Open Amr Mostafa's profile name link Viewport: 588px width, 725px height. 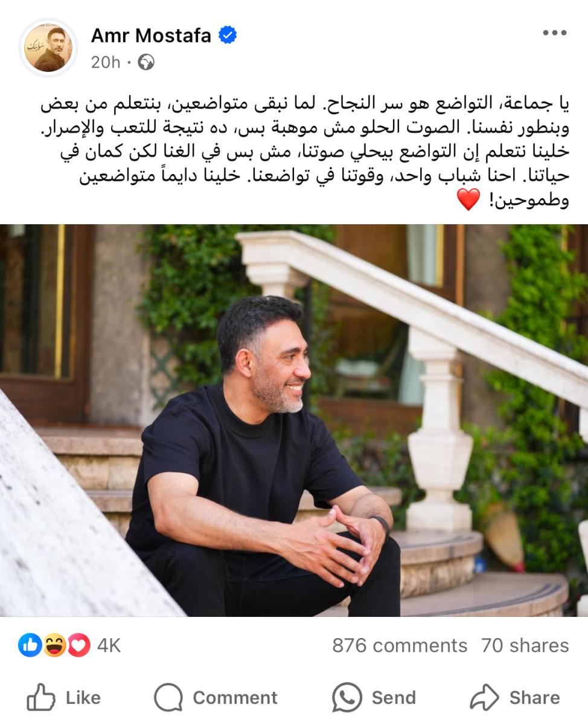[151, 36]
